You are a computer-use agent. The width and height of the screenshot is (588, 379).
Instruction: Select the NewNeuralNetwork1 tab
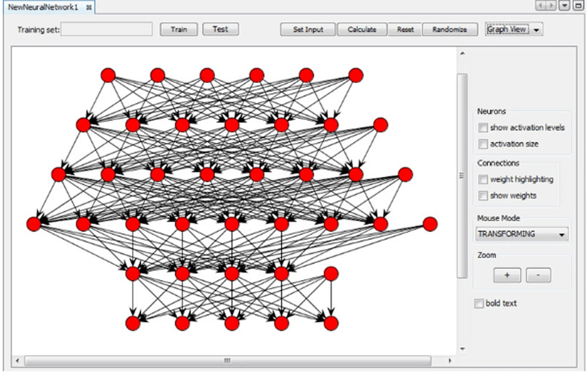pos(43,7)
